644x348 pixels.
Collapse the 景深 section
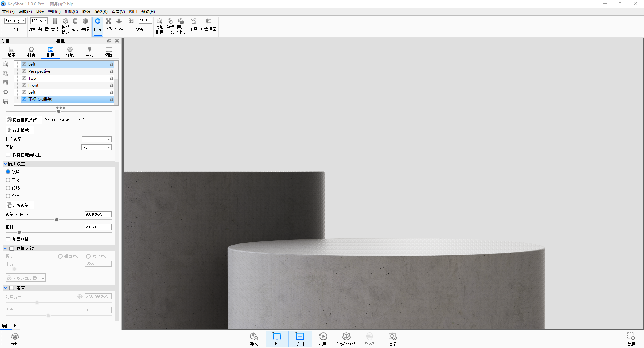[5, 288]
